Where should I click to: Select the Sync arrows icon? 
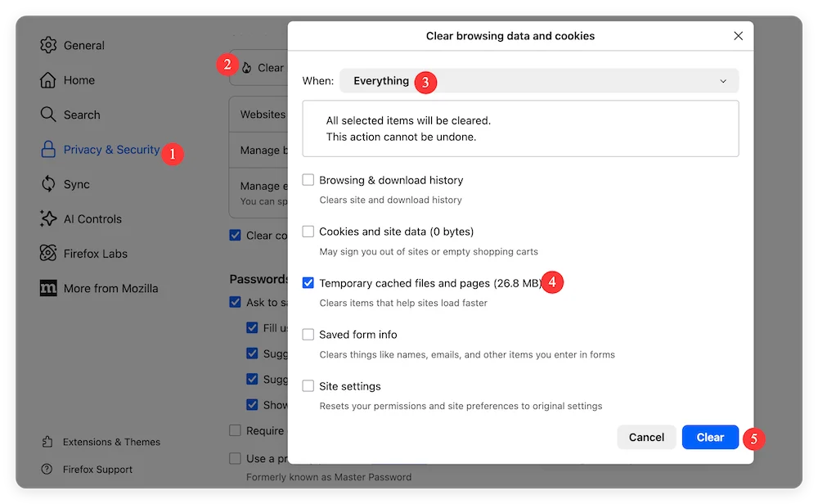[x=48, y=184]
